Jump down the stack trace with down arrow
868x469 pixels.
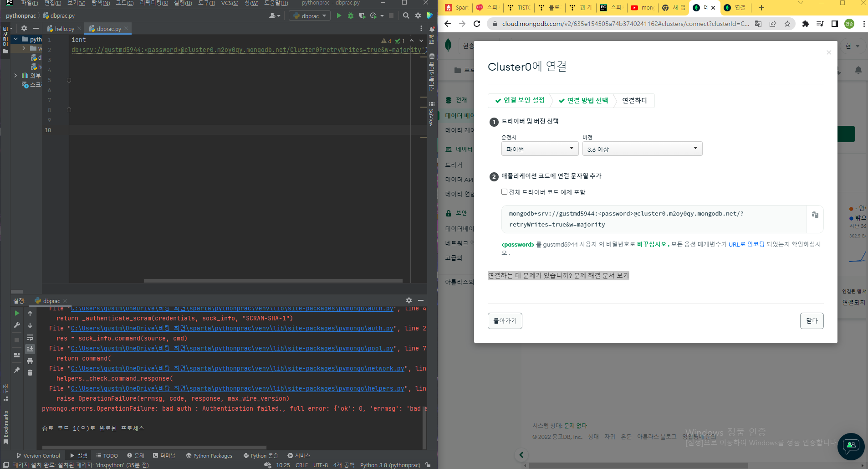pos(30,325)
